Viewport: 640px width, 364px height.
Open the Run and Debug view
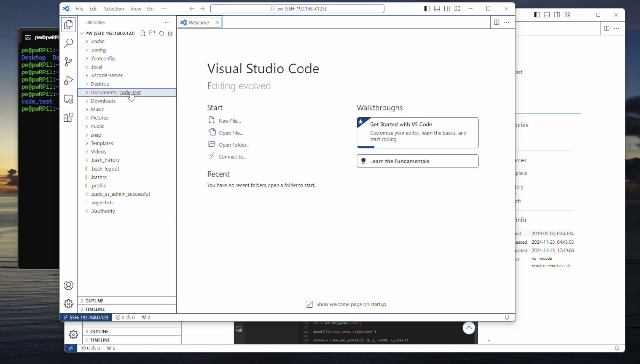pos(68,80)
